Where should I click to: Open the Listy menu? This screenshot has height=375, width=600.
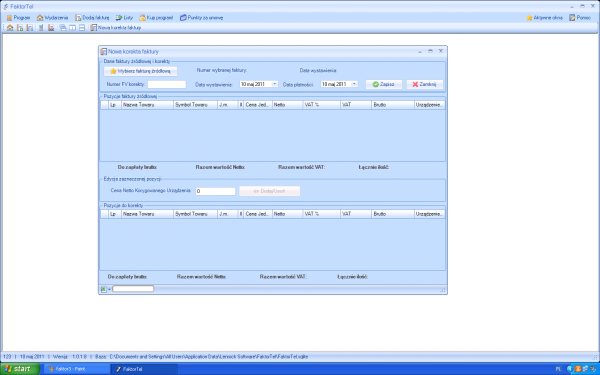(124, 18)
